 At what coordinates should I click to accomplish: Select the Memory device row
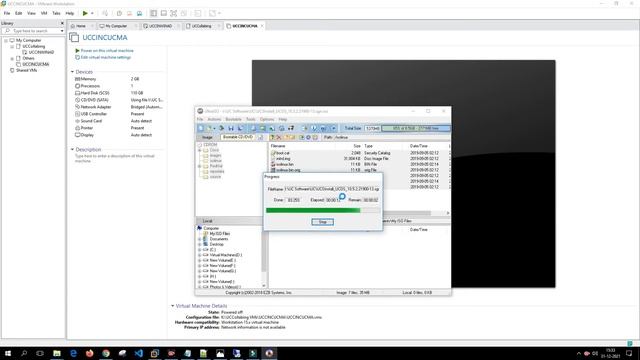tap(118, 79)
